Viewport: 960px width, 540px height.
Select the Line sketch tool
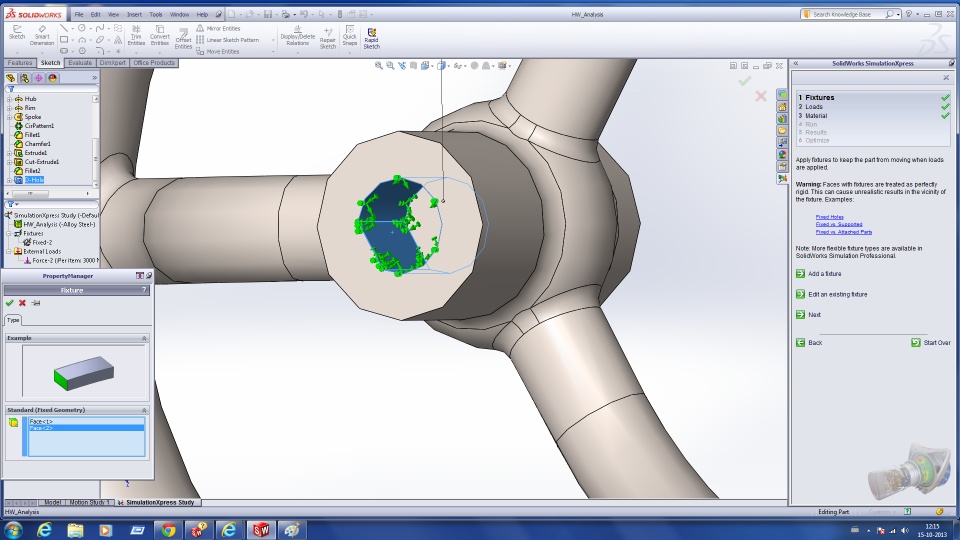coord(64,28)
